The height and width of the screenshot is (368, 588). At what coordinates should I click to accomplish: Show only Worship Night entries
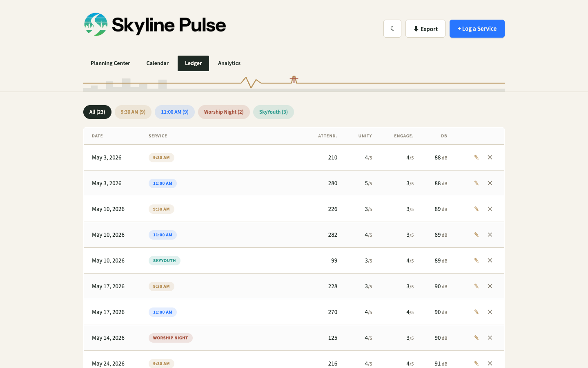pyautogui.click(x=224, y=112)
